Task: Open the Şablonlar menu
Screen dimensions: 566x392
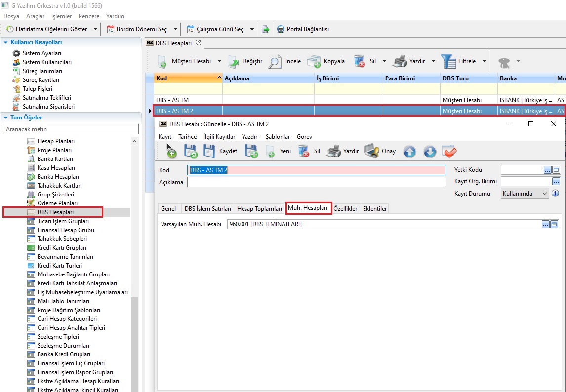Action: (278, 137)
